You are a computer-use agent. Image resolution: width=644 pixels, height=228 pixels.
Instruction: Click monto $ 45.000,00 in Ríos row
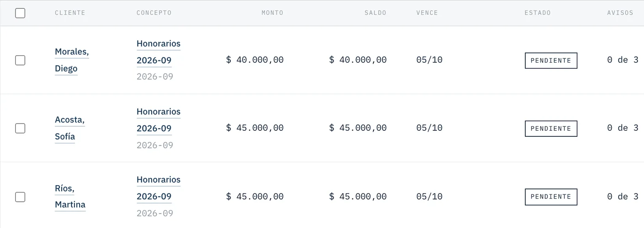coord(255,197)
